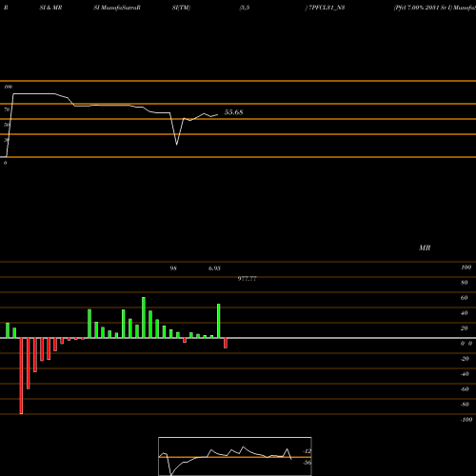The height and width of the screenshot is (476, 476).
Task: Click the -56 label in mini chart
Action: click(307, 463)
